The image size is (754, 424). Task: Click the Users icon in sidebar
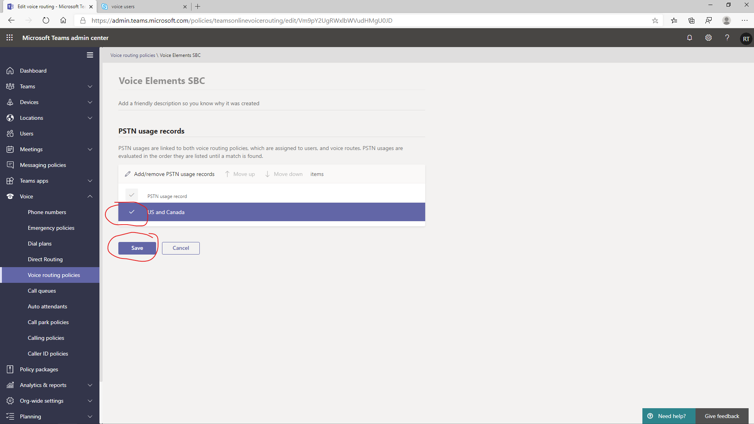(10, 134)
